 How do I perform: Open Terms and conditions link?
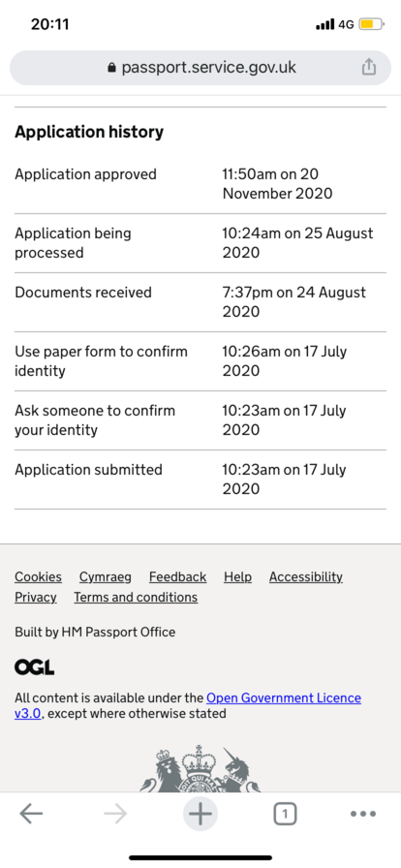click(136, 598)
